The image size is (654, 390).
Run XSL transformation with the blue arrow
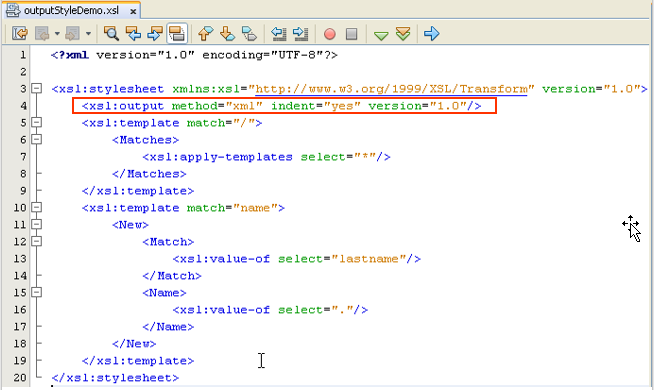coord(432,33)
